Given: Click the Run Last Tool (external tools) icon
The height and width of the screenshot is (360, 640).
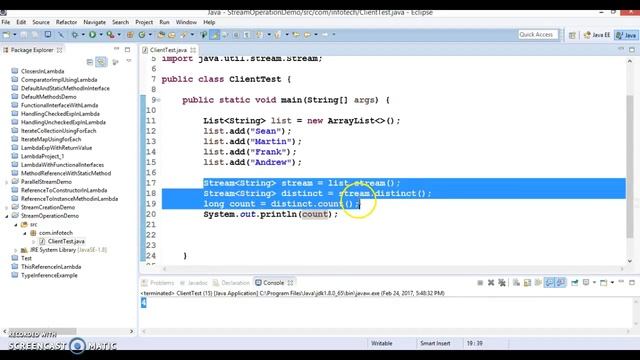Looking at the screenshot, I should pos(110,35).
